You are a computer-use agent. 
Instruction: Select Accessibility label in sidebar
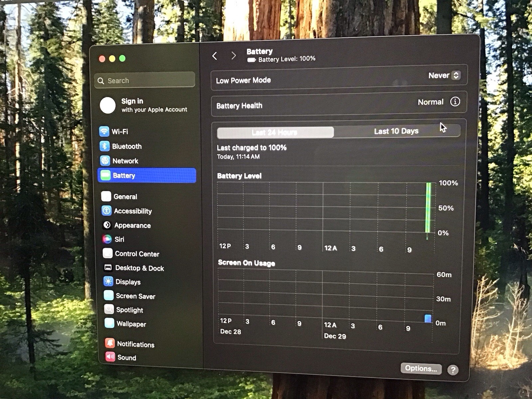(133, 211)
